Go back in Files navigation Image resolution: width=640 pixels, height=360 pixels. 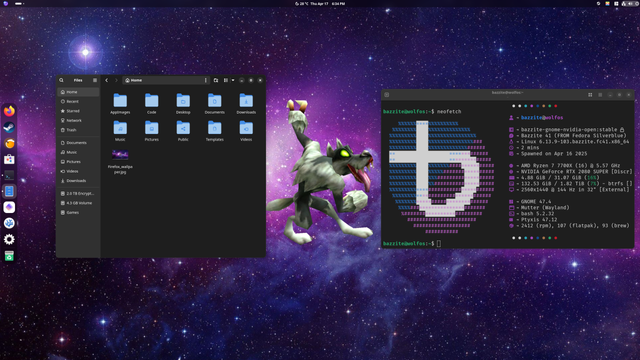point(107,80)
